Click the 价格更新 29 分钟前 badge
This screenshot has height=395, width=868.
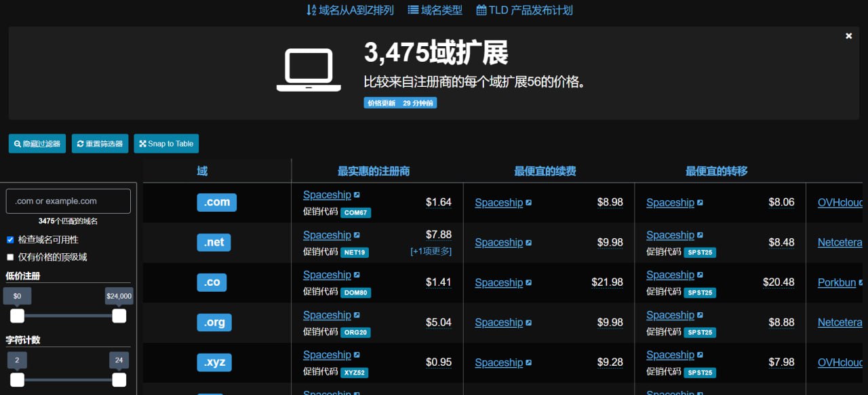pos(400,103)
